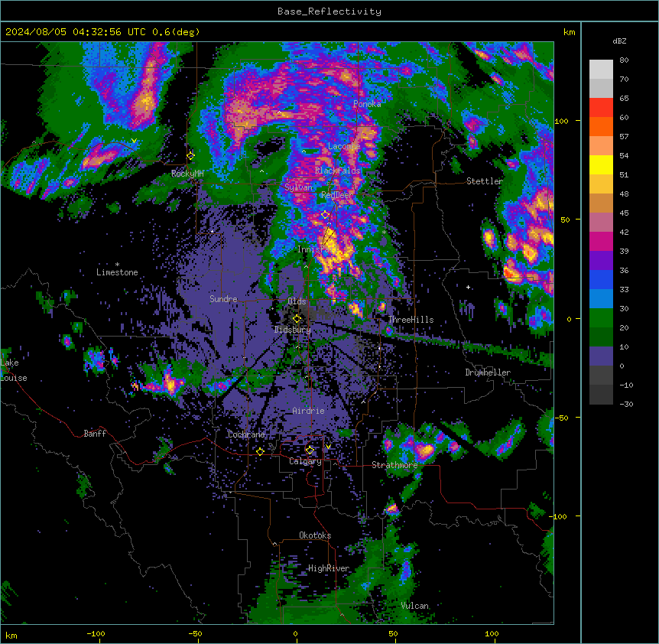Click the yellow diamond marker above RockyMH

(190, 156)
